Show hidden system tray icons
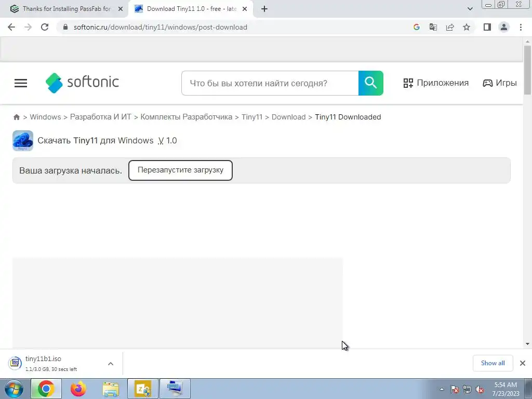This screenshot has height=399, width=532. pos(442,389)
